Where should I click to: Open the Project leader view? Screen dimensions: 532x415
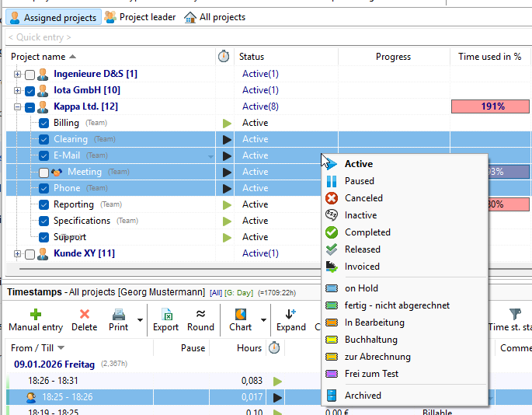tap(141, 17)
